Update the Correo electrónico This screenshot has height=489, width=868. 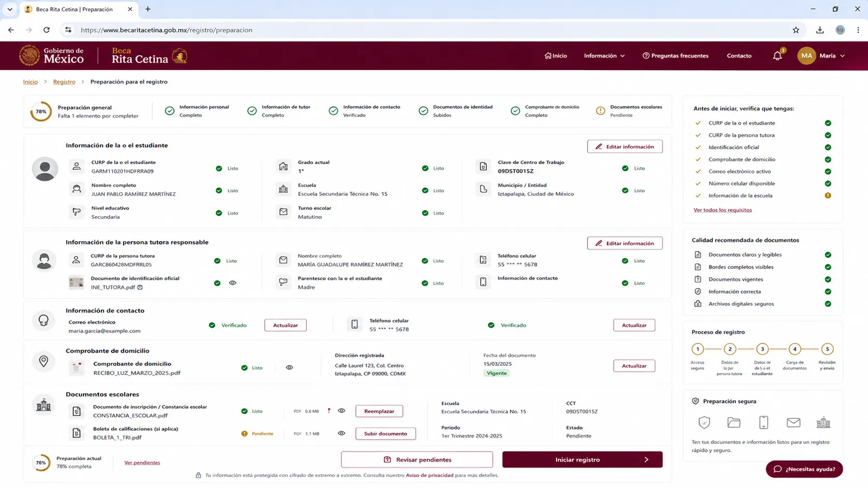click(286, 325)
